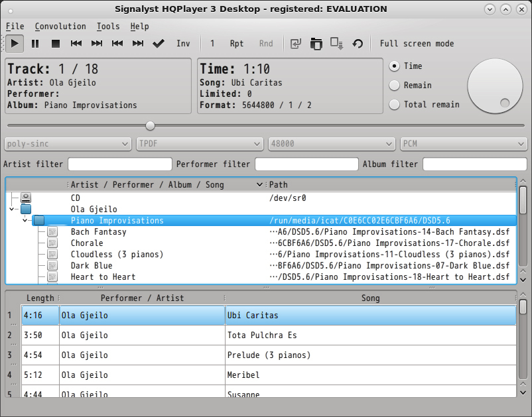Open the Help menu
Image resolution: width=532 pixels, height=417 pixels.
pyautogui.click(x=139, y=27)
